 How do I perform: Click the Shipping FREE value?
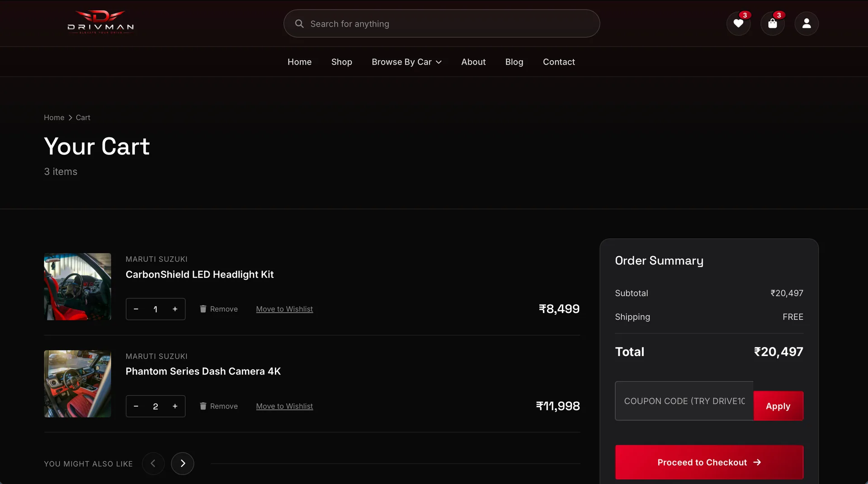coord(793,317)
